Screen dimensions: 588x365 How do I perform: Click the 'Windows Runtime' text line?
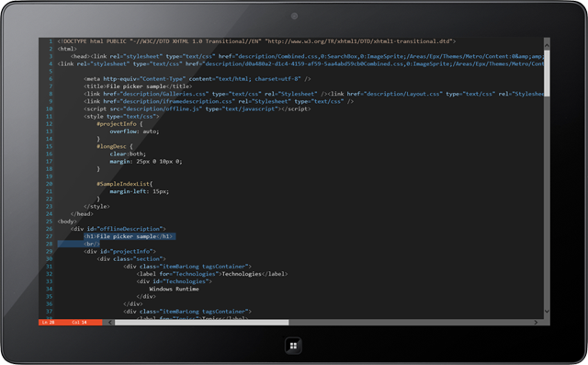coord(174,289)
